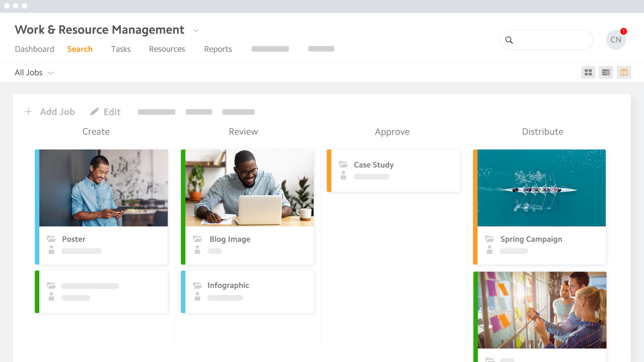The image size is (644, 362).
Task: Click the Add Job button
Action: 57,112
